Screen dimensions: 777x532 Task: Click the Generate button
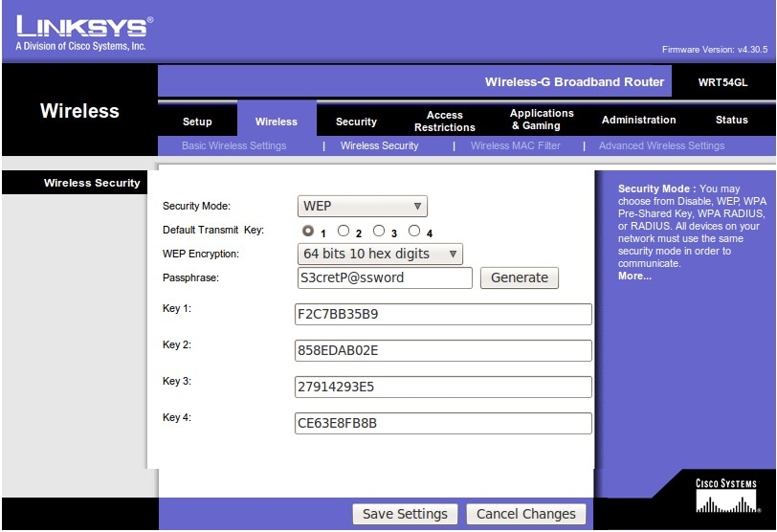tap(520, 277)
